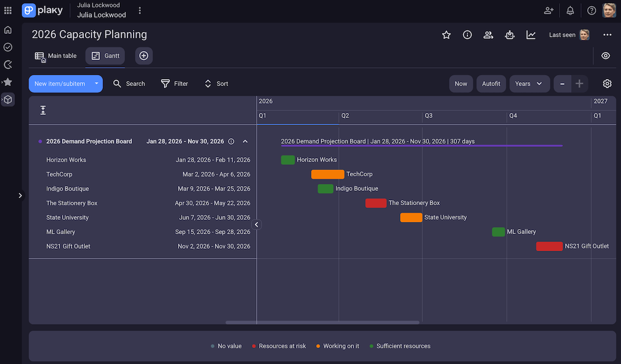Viewport: 621px width, 364px height.
Task: Toggle the board watcher eye icon
Action: pos(605,56)
